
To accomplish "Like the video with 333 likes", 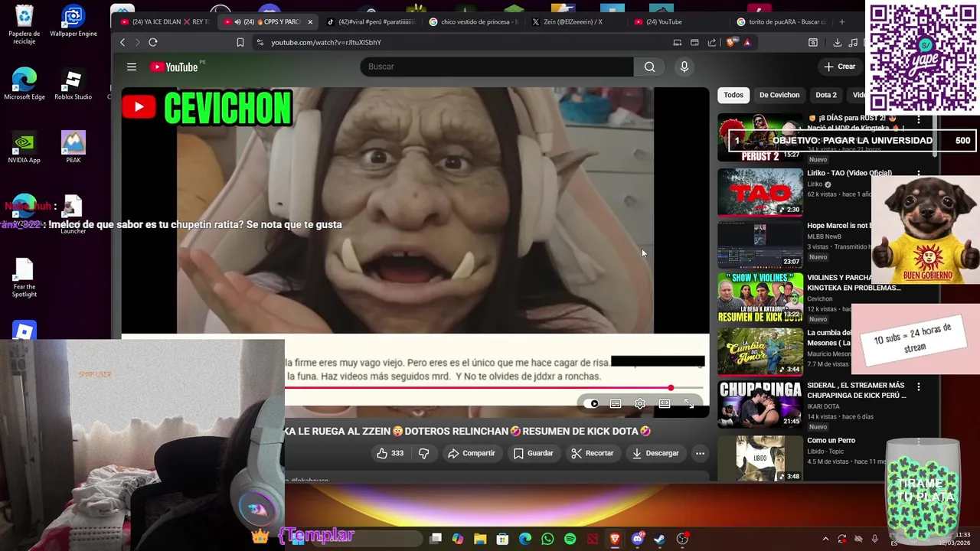I will pos(390,453).
